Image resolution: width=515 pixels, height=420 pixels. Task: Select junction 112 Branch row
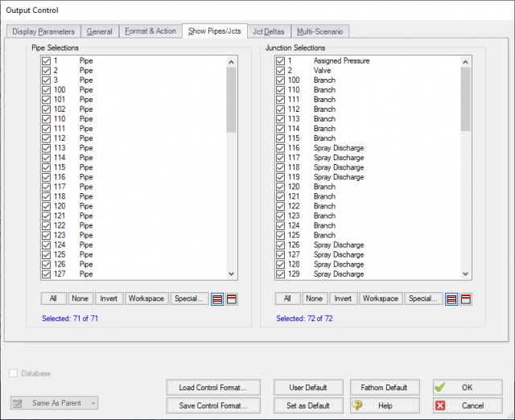368,109
